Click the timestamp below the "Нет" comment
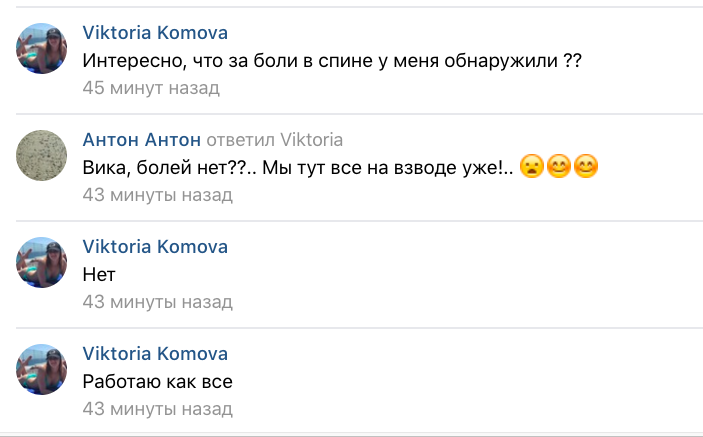 157,301
